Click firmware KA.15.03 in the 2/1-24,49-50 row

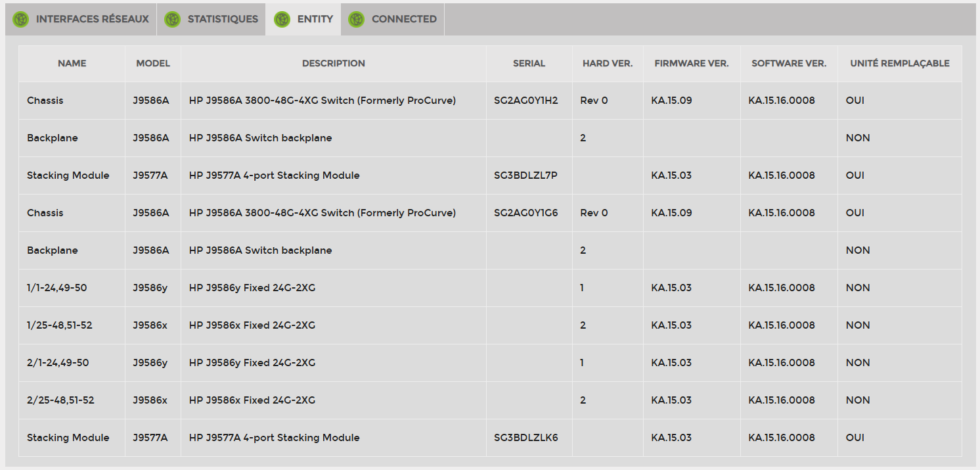pos(671,363)
